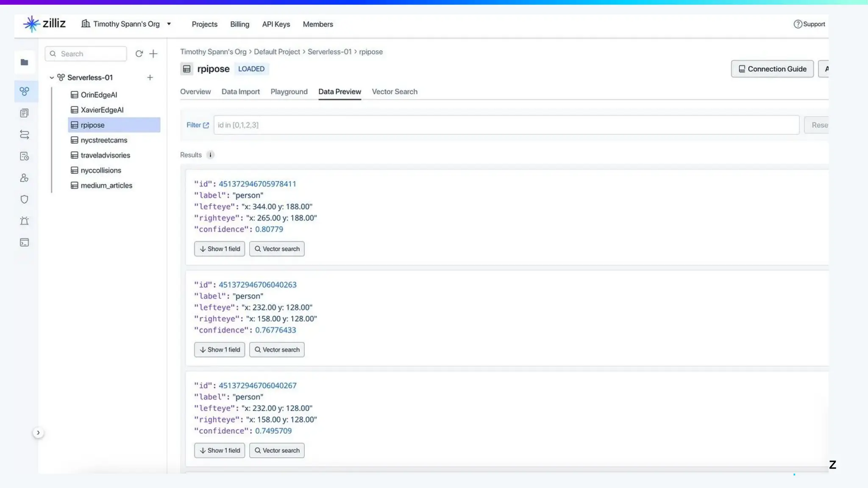Click Default Project breadcrumb
The height and width of the screenshot is (488, 868).
tap(277, 52)
